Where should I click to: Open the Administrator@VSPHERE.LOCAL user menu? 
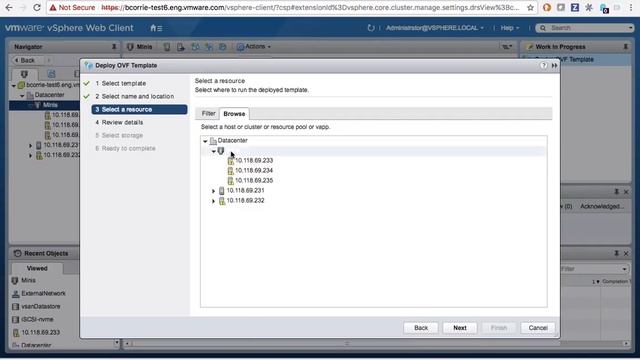[x=435, y=28]
